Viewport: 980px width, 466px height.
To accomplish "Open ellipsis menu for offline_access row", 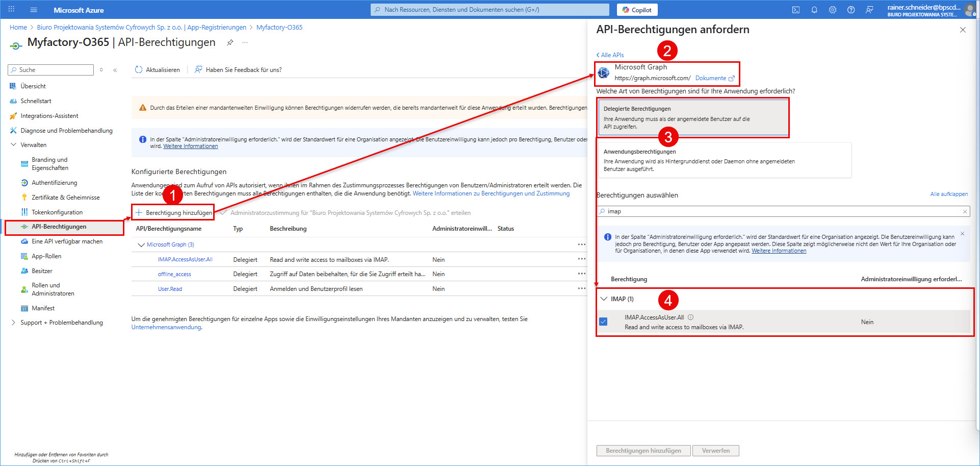I will (581, 274).
